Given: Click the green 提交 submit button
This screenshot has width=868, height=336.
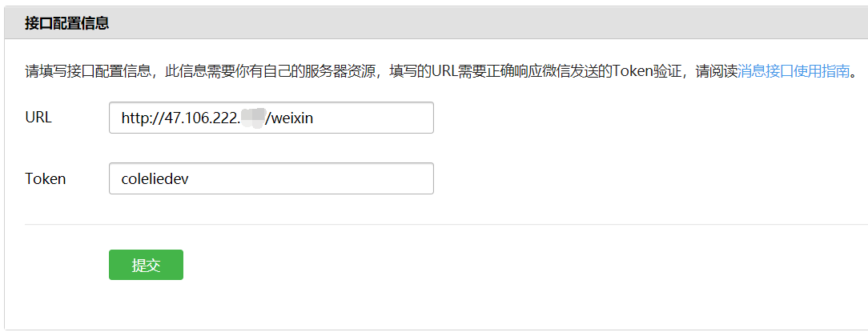Looking at the screenshot, I should [x=146, y=265].
